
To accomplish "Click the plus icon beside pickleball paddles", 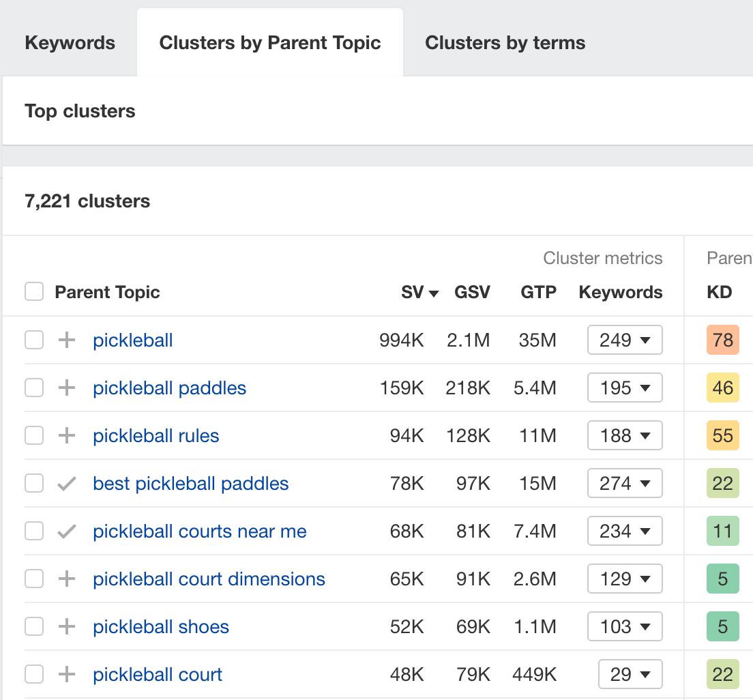I will pyautogui.click(x=66, y=388).
